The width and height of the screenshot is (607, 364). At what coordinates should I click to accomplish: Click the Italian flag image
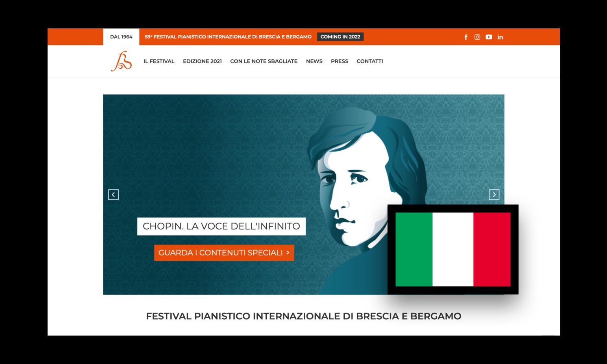[x=453, y=249]
